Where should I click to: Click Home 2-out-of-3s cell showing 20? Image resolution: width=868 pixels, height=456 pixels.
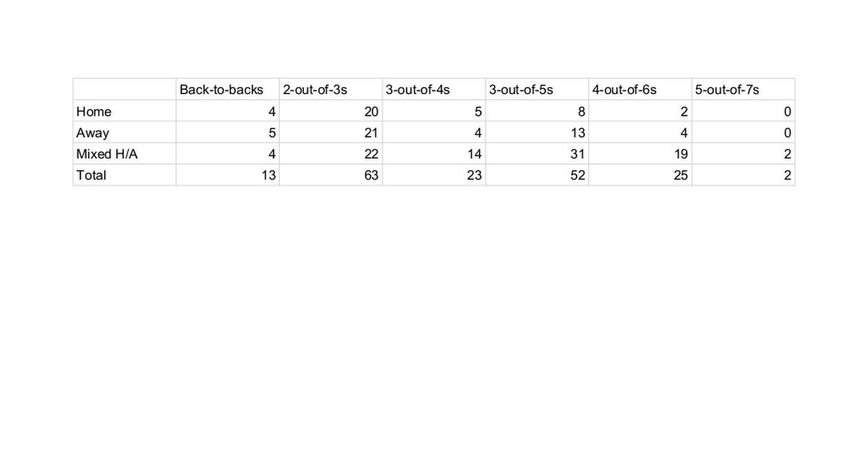pyautogui.click(x=371, y=111)
